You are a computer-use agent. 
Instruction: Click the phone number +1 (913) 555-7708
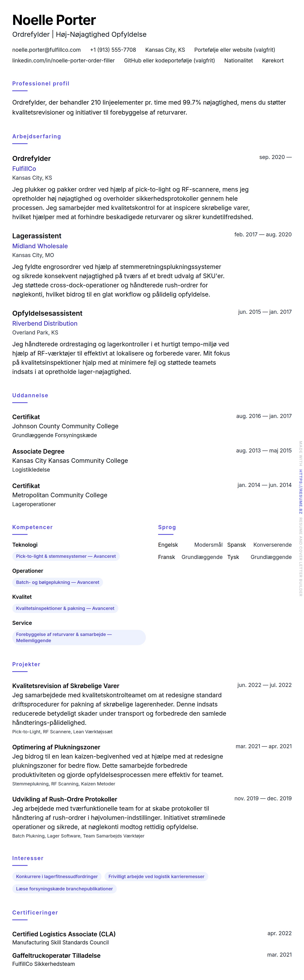point(113,50)
